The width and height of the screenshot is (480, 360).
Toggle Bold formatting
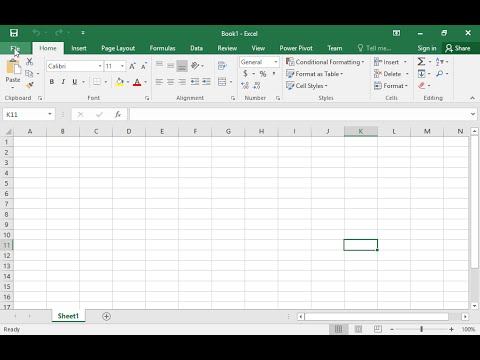point(52,82)
